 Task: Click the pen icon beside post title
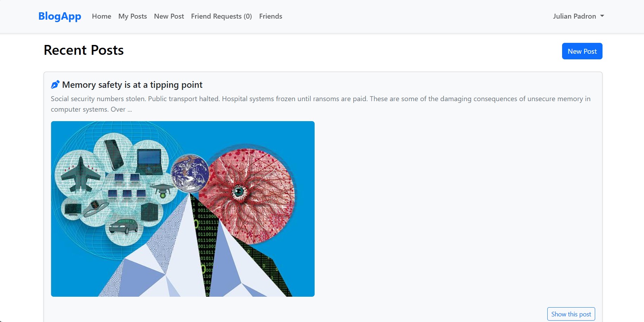55,85
